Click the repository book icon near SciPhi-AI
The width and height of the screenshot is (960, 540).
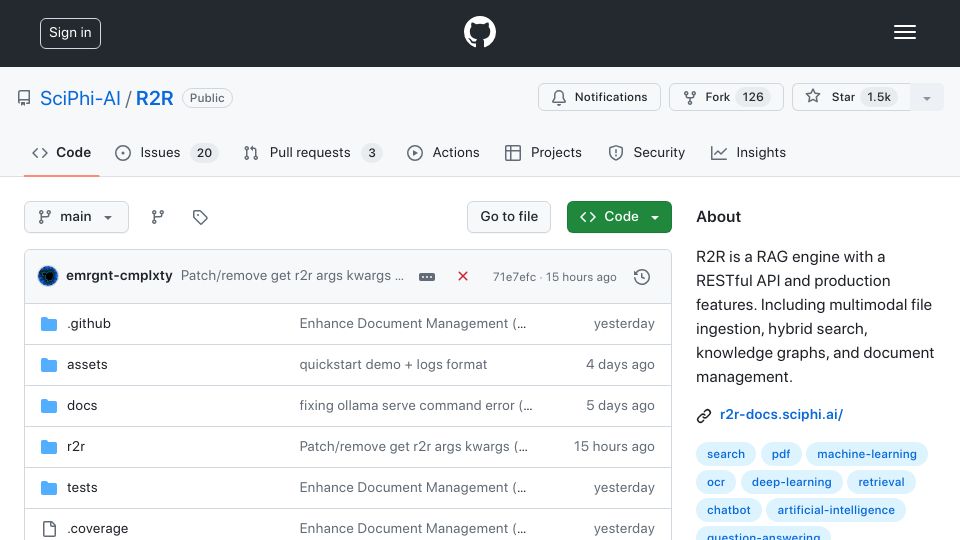click(24, 98)
